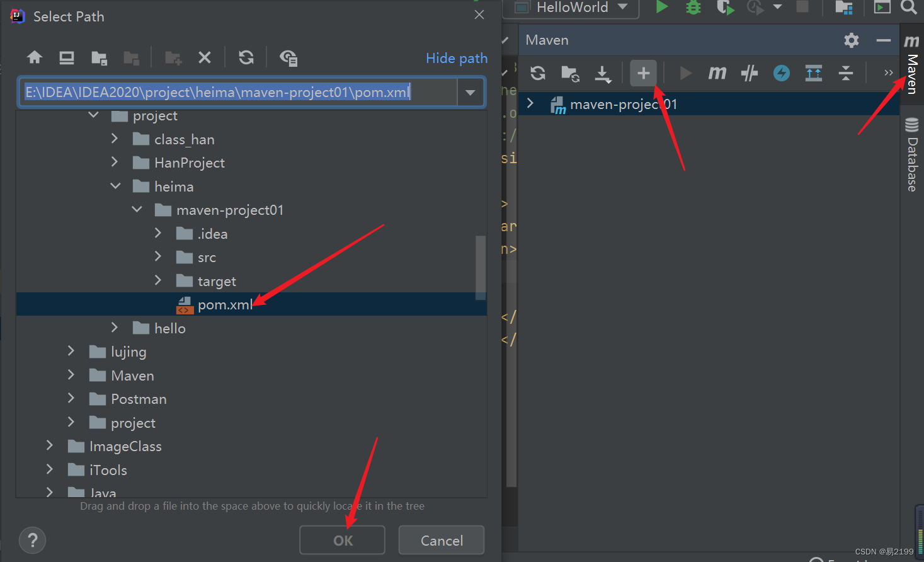Expand the hello folder

[x=115, y=328]
